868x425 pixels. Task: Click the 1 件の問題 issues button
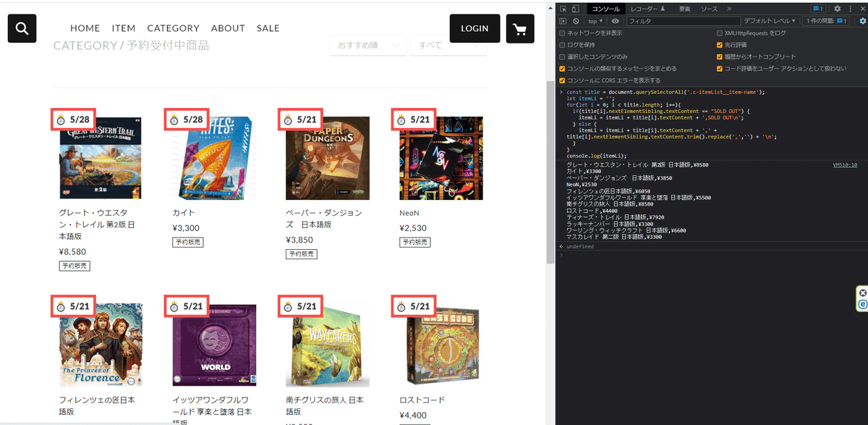point(827,21)
